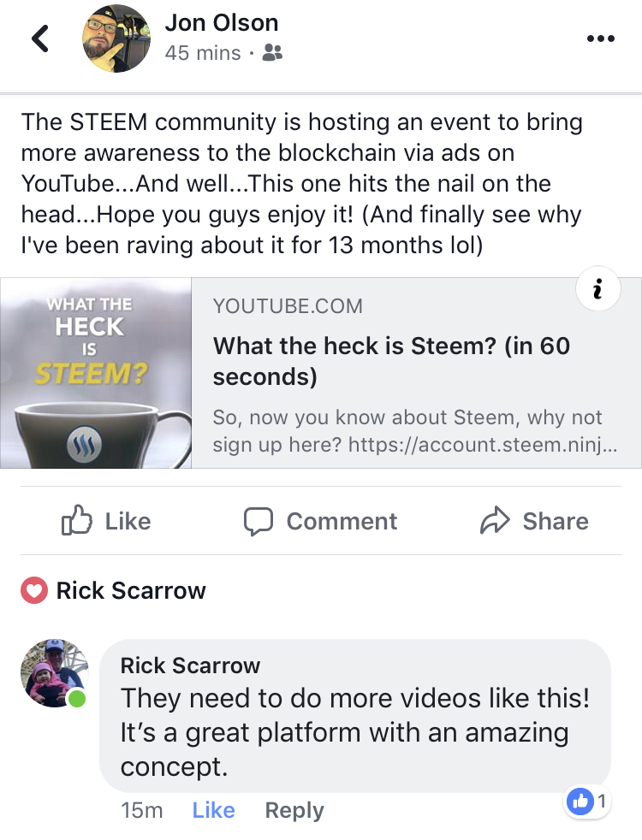Viewport: 642px width, 840px height.
Task: Tap the link info icon
Action: pos(598,289)
